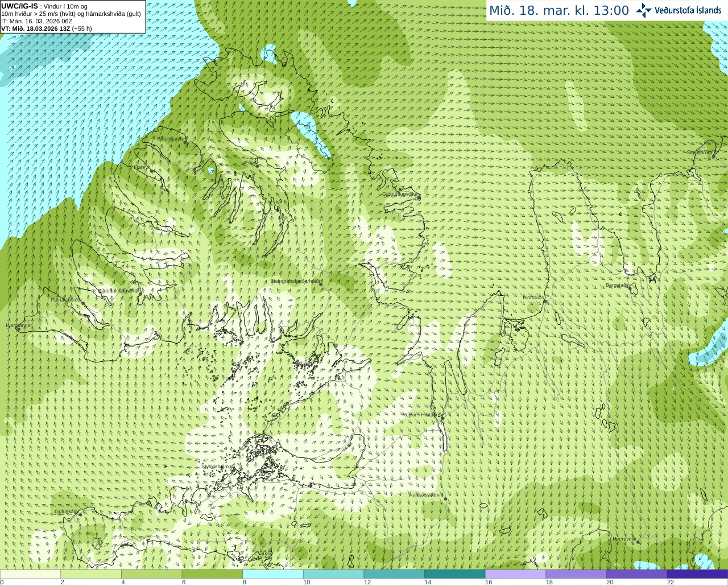The image size is (728, 586).
Task: Click the 'IT: Mán. 16. 03. 2026 06Z' line
Action: 35,21
